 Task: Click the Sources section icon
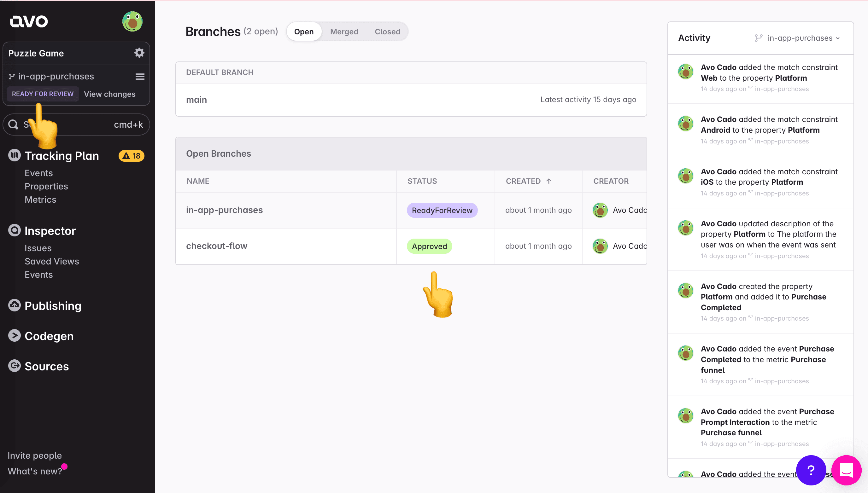(x=14, y=366)
